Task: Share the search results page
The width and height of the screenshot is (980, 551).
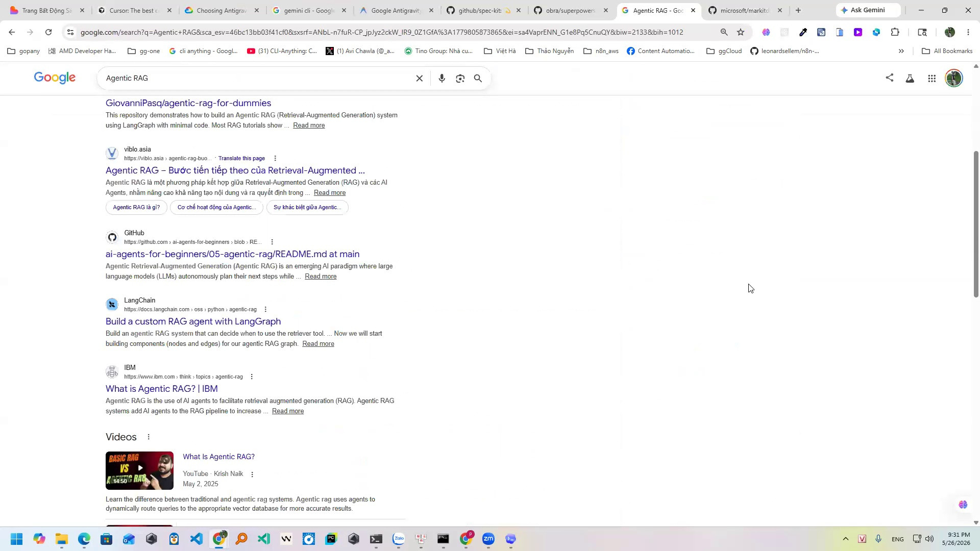Action: [x=890, y=78]
